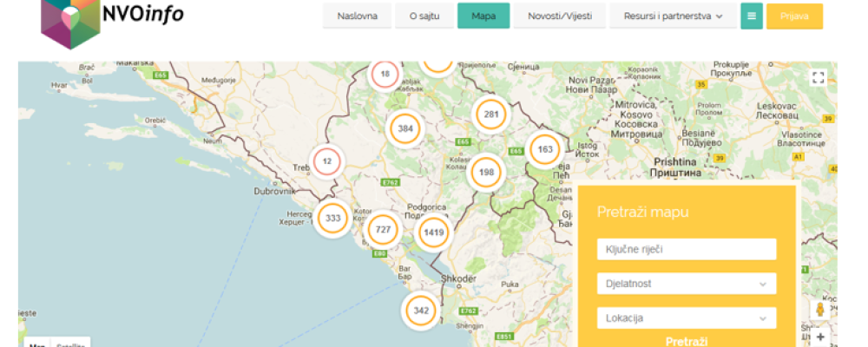Image resolution: width=868 pixels, height=347 pixels.
Task: Toggle fullscreen map view
Action: pyautogui.click(x=817, y=78)
